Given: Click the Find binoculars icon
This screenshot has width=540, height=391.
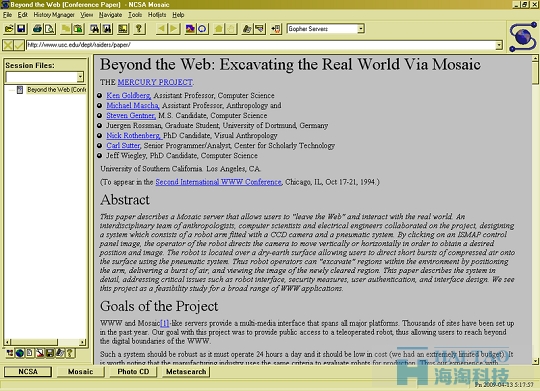Looking at the screenshot, I should (x=94, y=29).
